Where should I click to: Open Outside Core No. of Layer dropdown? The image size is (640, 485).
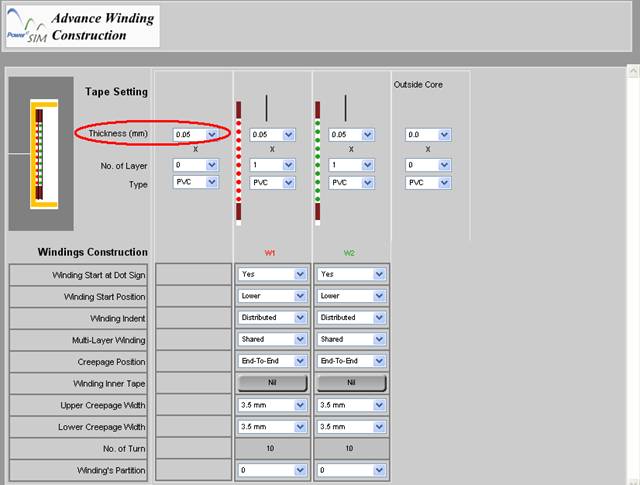point(428,165)
